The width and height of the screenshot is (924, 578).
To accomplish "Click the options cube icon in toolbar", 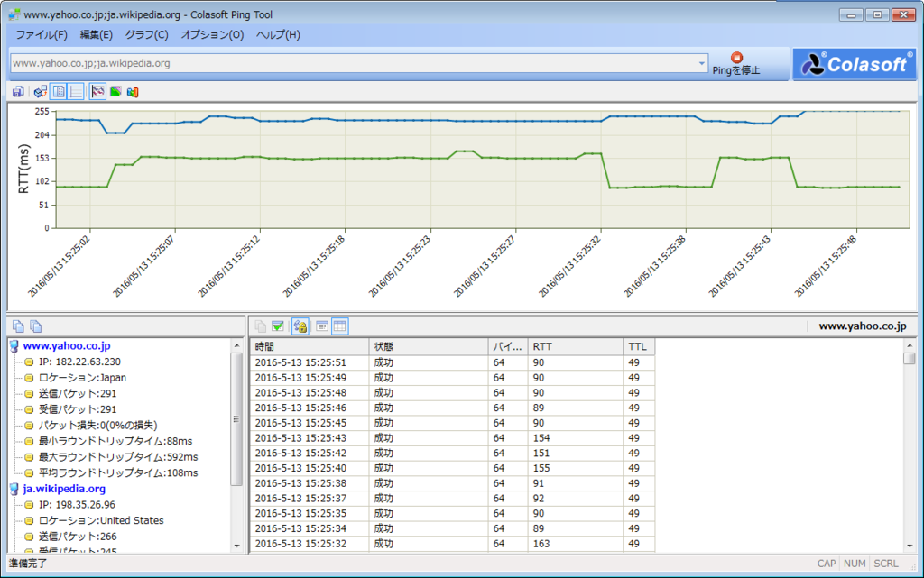I will [40, 91].
